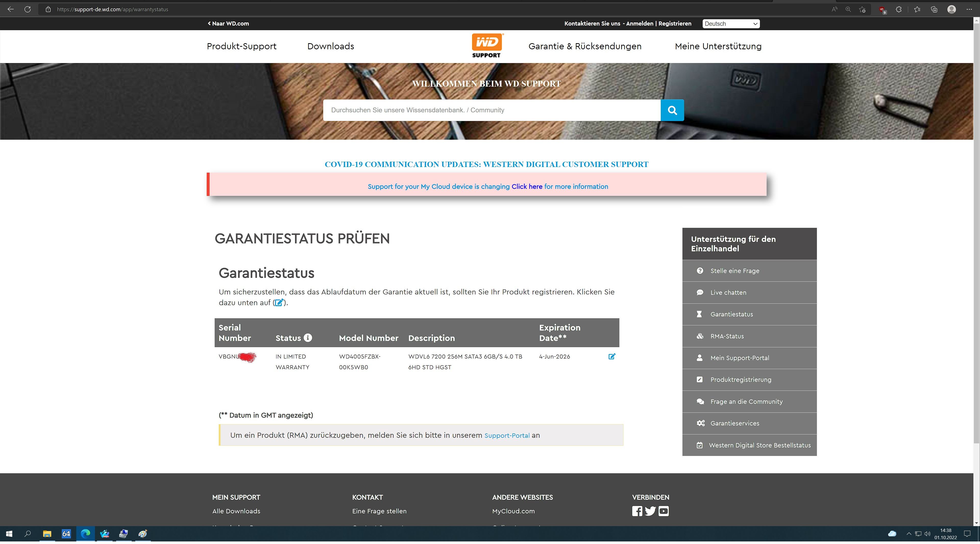This screenshot has height=544, width=980.
Task: Open Windows taskbar search
Action: click(27, 534)
